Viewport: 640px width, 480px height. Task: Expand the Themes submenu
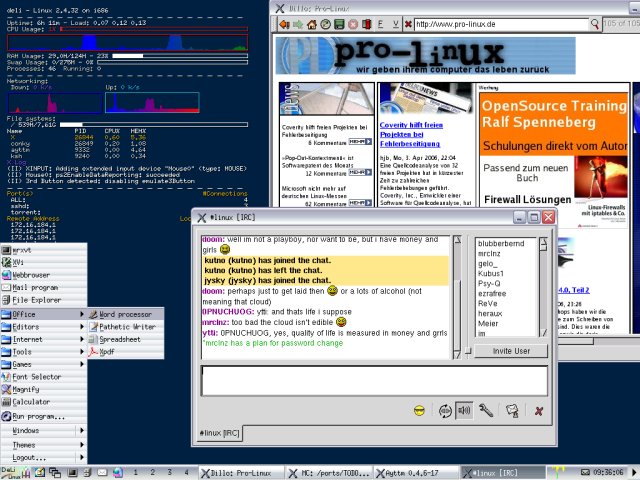[x=43, y=444]
